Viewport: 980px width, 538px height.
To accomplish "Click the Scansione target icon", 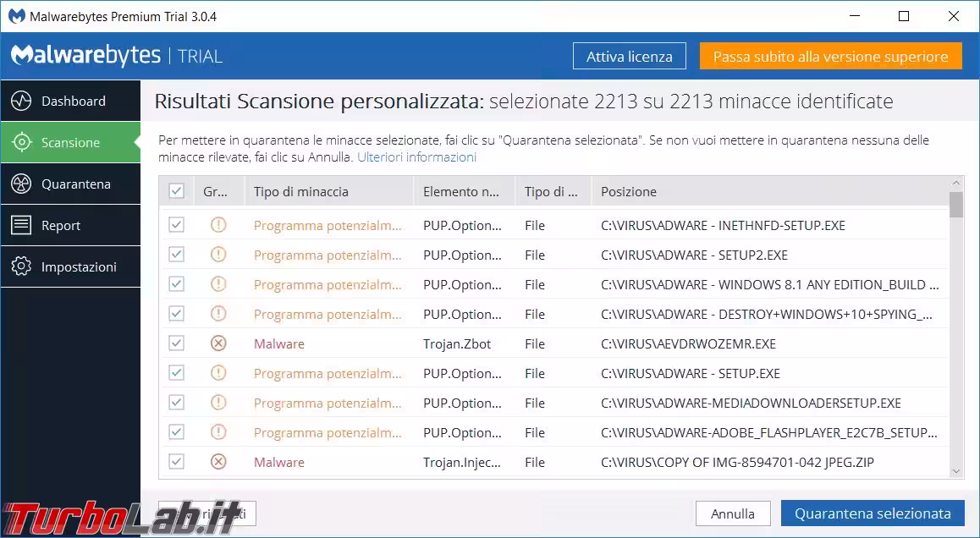I will coord(21,143).
